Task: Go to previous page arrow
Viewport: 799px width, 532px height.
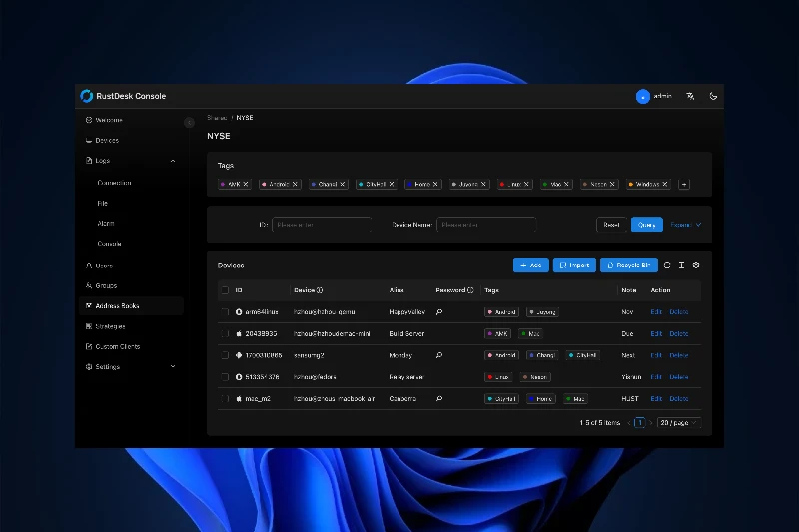Action: (x=629, y=423)
